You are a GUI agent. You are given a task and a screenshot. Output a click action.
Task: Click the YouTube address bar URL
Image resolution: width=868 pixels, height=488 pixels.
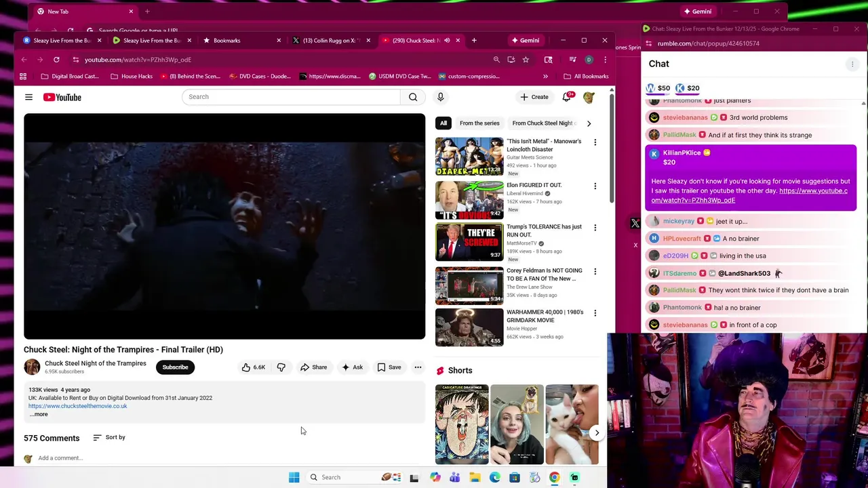tap(138, 60)
